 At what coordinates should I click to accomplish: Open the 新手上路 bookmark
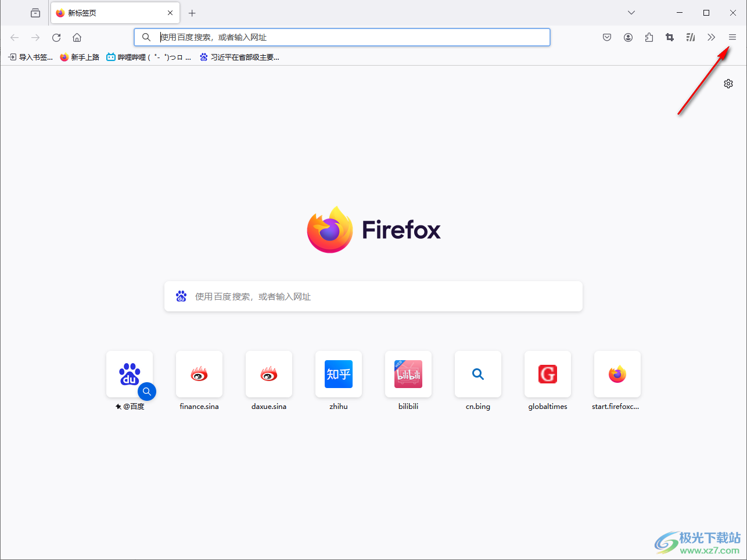[80, 57]
